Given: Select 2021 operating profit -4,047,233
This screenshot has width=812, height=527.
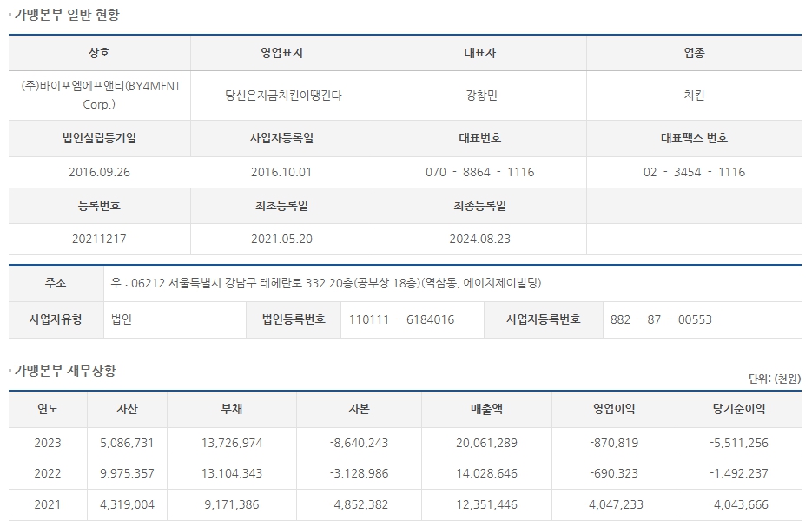Looking at the screenshot, I should [614, 504].
